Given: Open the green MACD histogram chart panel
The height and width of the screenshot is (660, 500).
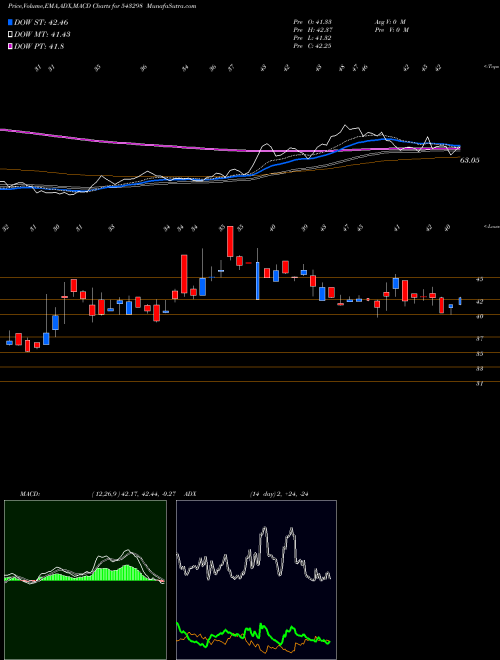Looking at the screenshot, I should (x=85, y=580).
